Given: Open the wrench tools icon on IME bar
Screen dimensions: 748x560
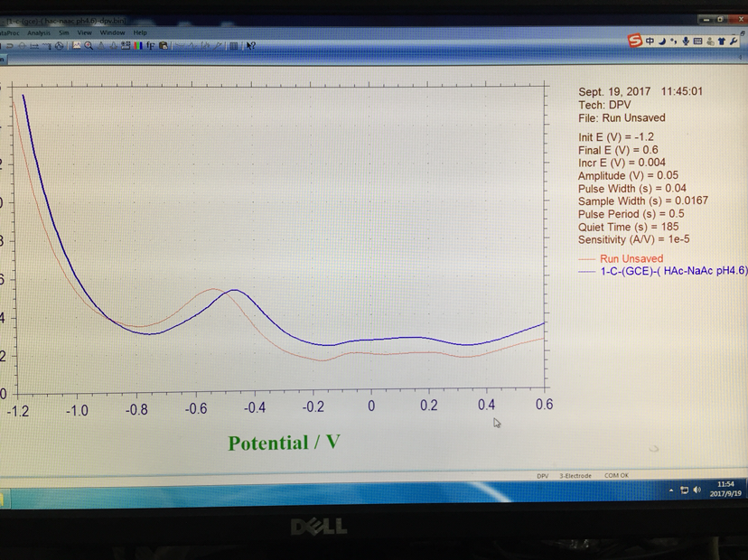Looking at the screenshot, I should tap(734, 41).
